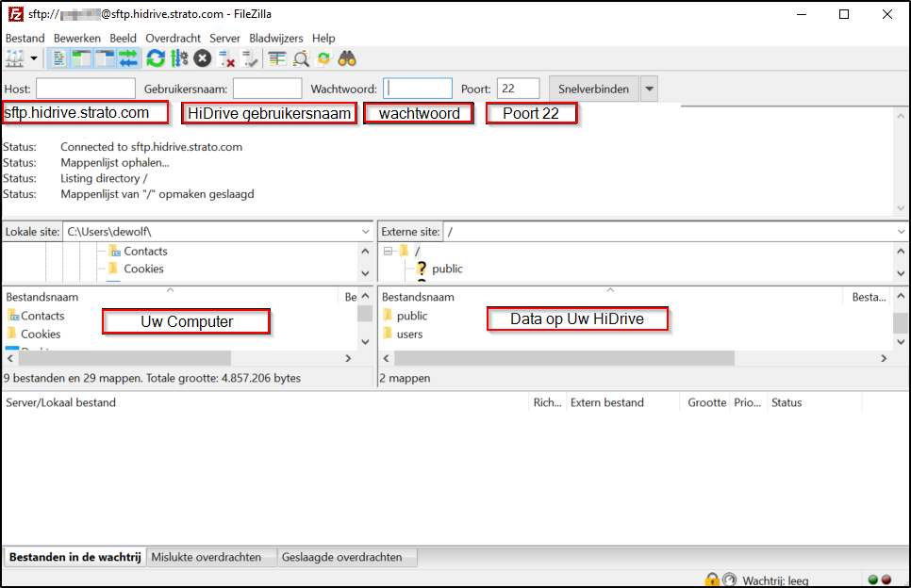The image size is (911, 588).
Task: Switch to Bestanden in de wachtrij tab
Action: click(x=75, y=557)
